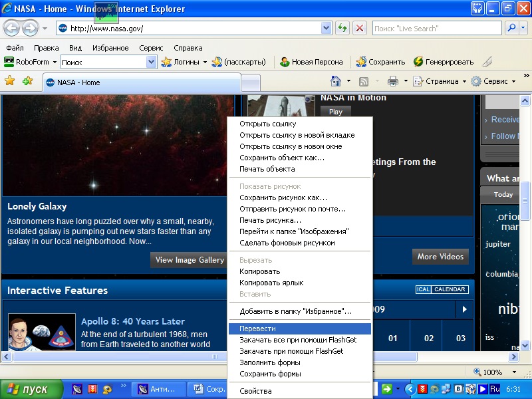This screenshot has width=532, height=399.
Task: Open the recent pages dropdown next to Forward
Action: point(45,29)
